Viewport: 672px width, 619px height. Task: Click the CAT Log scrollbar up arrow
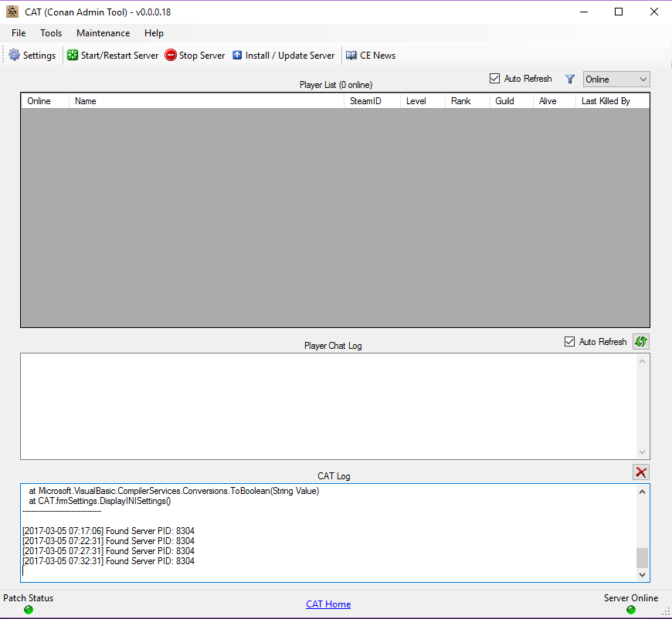642,492
